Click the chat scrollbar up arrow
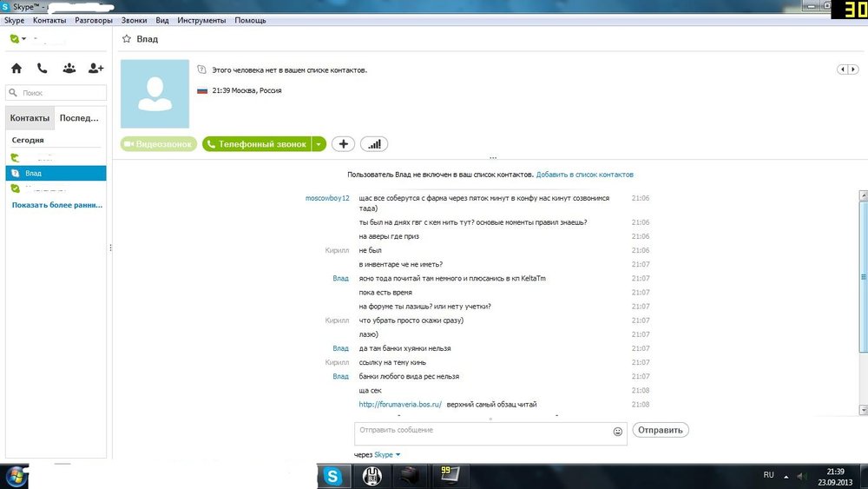Viewport: 868px width, 489px height. coord(863,196)
